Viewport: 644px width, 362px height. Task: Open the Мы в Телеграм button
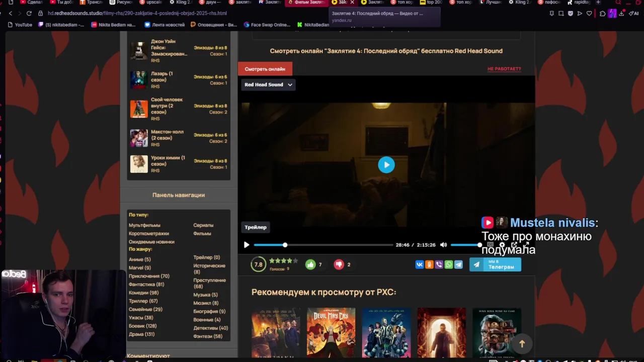(x=495, y=264)
